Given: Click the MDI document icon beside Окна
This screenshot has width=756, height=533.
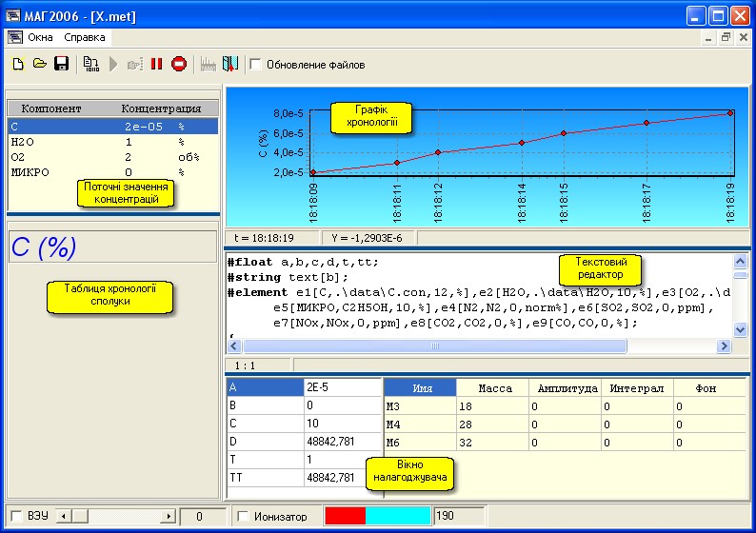Looking at the screenshot, I should 14,38.
